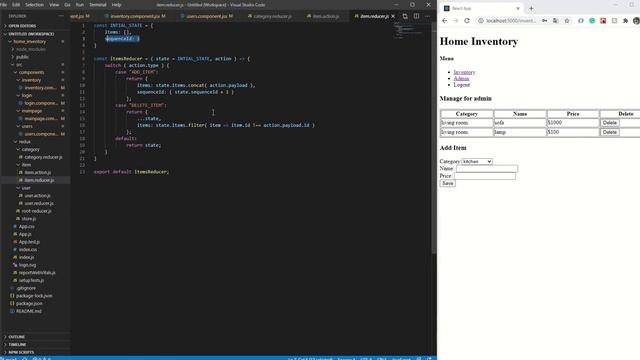Click the editor vertical scrollbar
The width and height of the screenshot is (640, 360).
[x=434, y=139]
